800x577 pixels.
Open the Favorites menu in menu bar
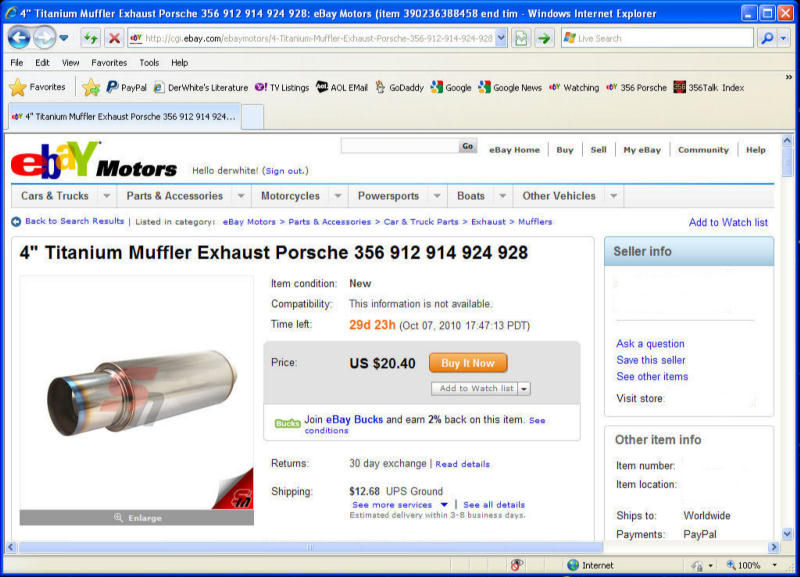click(109, 63)
